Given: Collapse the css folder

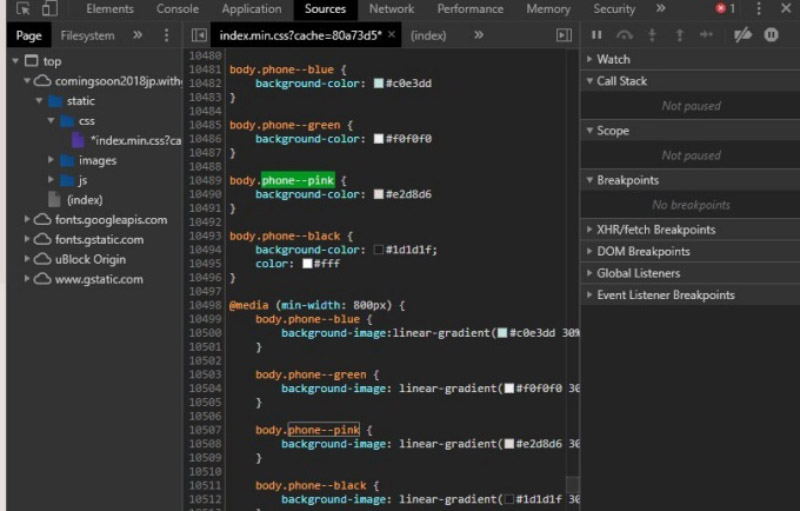Looking at the screenshot, I should pyautogui.click(x=51, y=120).
